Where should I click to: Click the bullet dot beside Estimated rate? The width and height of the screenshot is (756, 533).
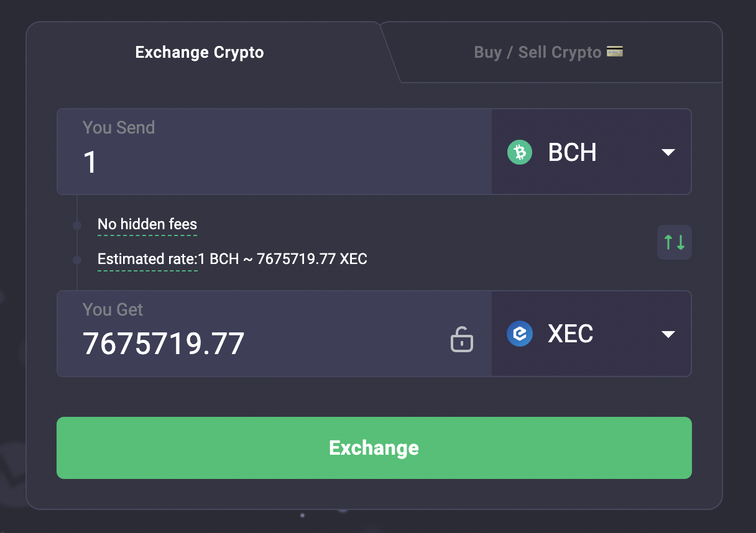(77, 260)
